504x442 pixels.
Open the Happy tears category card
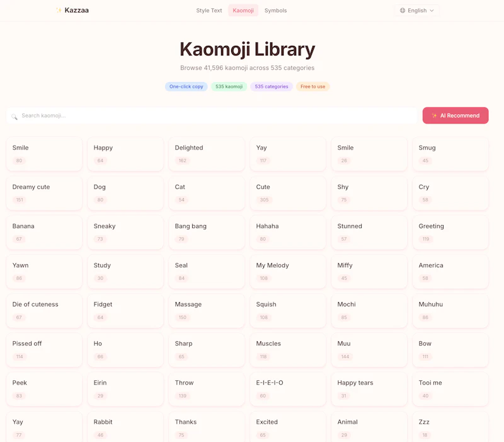pos(369,389)
